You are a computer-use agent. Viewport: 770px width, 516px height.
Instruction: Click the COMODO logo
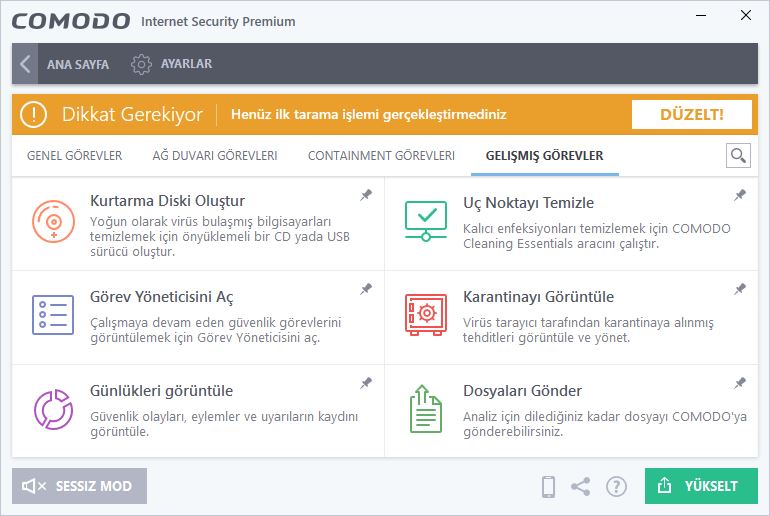[71, 21]
